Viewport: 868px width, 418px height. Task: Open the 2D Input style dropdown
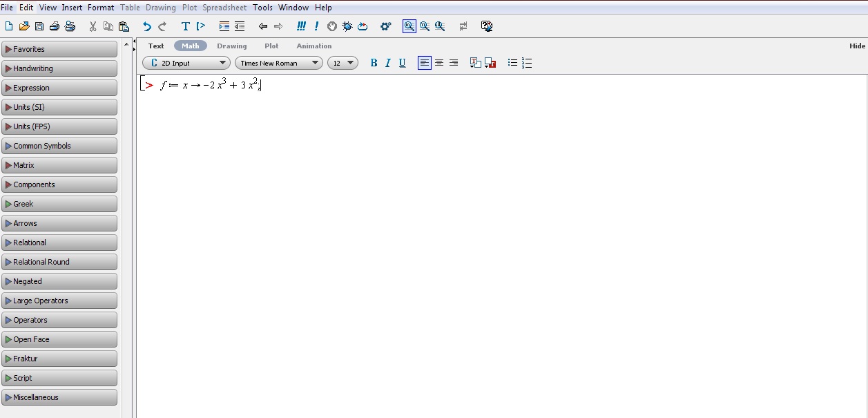[x=186, y=62]
